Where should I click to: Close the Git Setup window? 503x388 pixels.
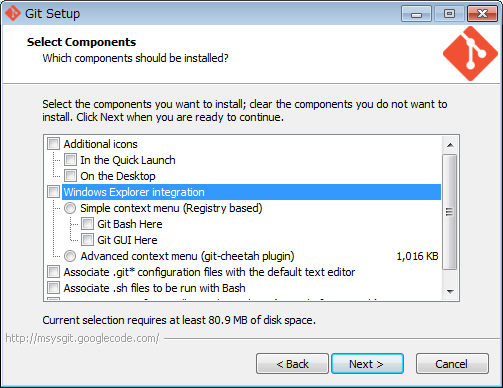click(482, 14)
